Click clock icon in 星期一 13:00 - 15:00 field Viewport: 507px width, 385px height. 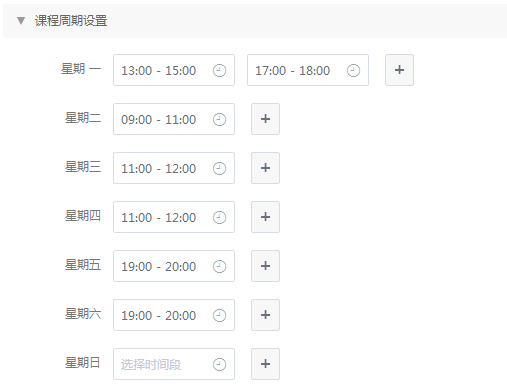pos(219,70)
